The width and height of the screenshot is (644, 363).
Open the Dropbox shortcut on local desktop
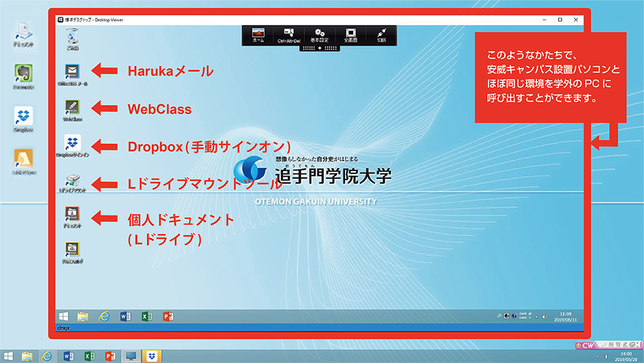23,119
